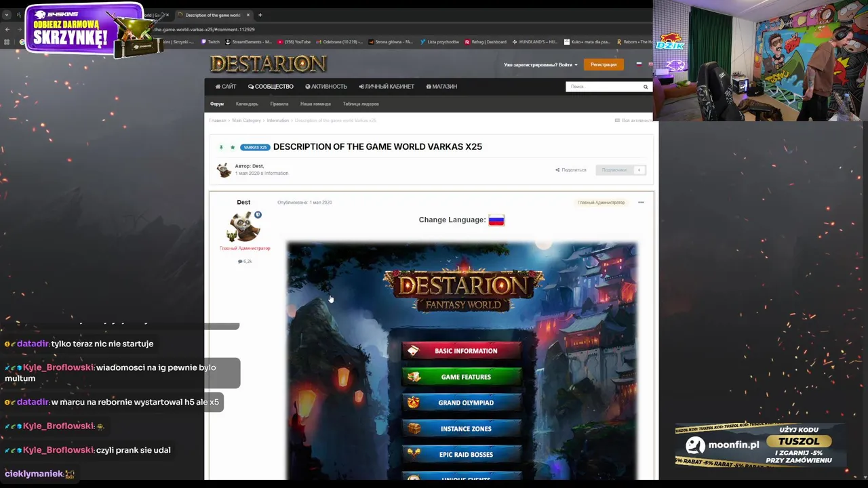The height and width of the screenshot is (488, 868).
Task: Open the Lista przychodów bookmark
Action: 439,42
